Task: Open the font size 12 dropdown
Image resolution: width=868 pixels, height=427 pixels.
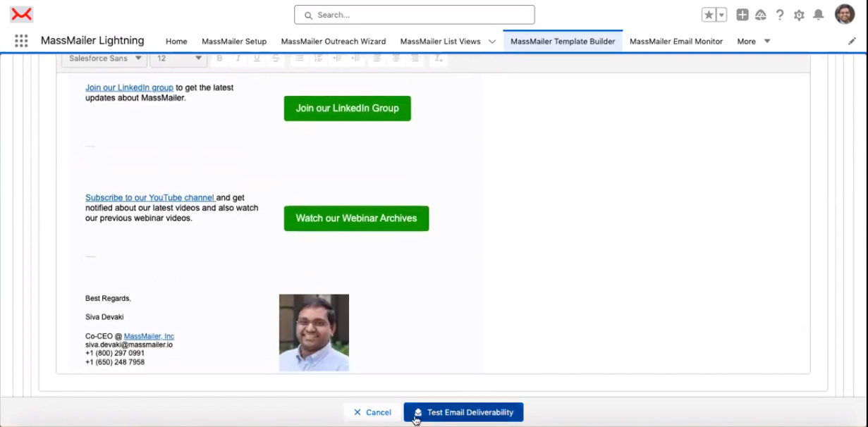Action: click(179, 58)
